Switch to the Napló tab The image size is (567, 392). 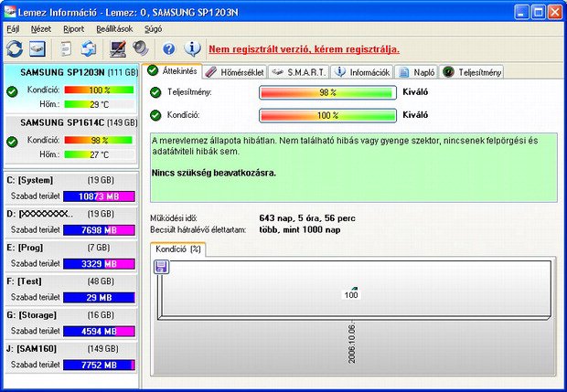(x=416, y=72)
